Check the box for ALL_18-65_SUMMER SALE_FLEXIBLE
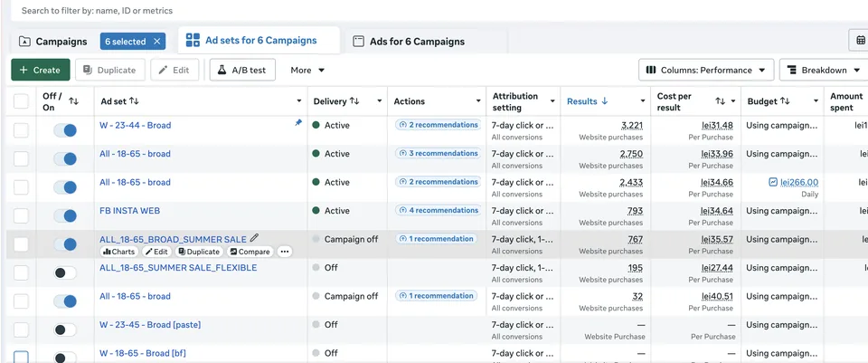Image resolution: width=868 pixels, height=363 pixels. point(21,272)
